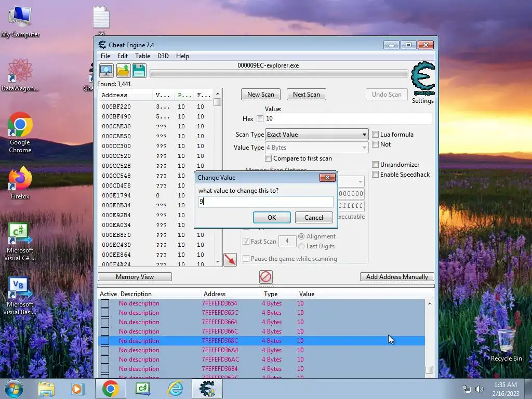Activate the entry at address 7FEFEFD3654
Image resolution: width=532 pixels, height=399 pixels.
[x=105, y=303]
